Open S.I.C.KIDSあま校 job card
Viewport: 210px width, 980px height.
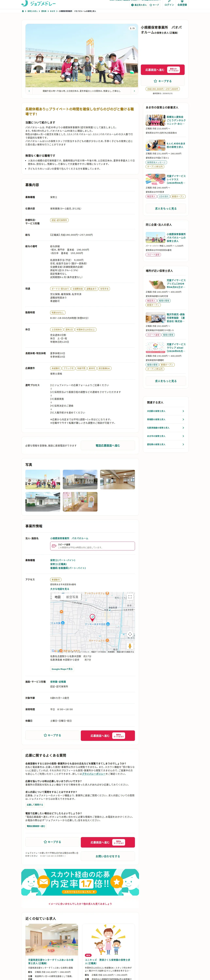click(166, 154)
